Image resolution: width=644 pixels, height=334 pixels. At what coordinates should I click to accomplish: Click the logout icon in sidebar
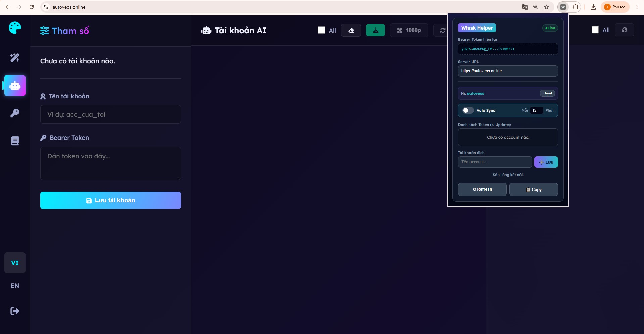coord(15,311)
